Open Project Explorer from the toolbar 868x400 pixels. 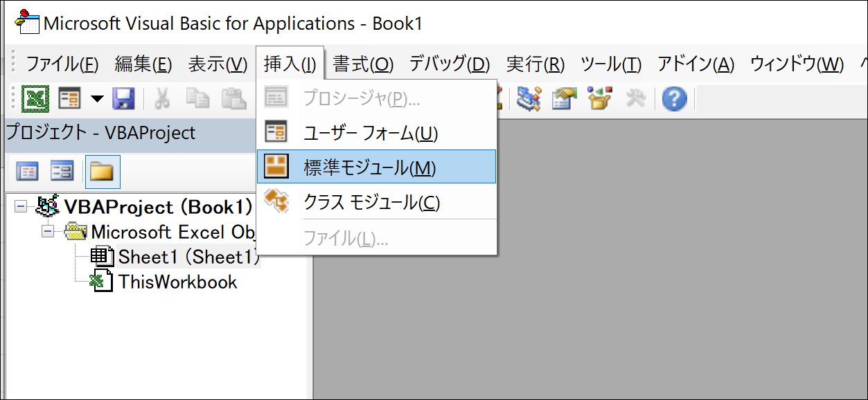[x=529, y=98]
